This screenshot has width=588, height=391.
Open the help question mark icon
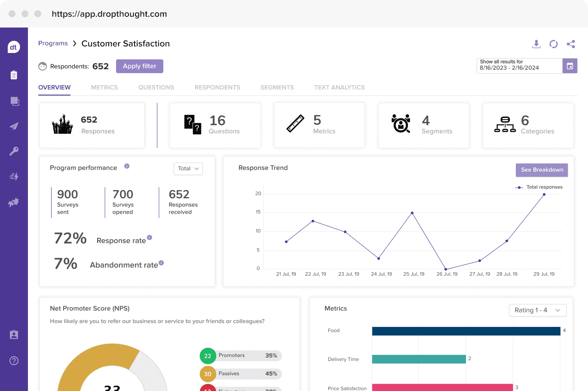point(14,360)
